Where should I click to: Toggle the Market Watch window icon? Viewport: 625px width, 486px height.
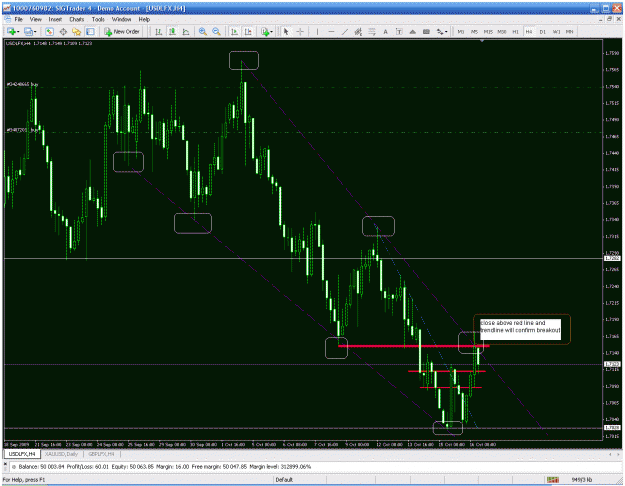tap(49, 31)
